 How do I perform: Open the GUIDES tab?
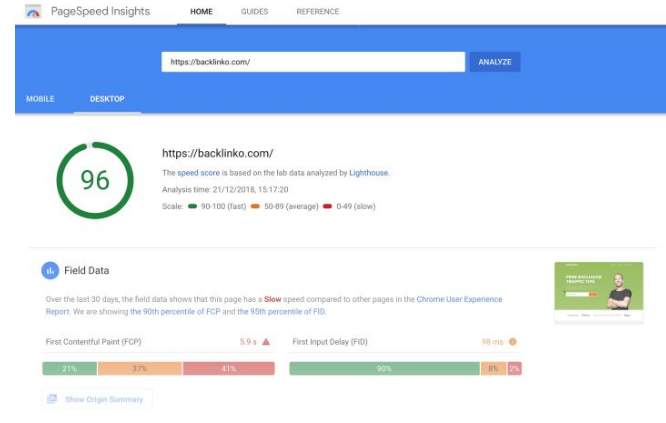(254, 12)
